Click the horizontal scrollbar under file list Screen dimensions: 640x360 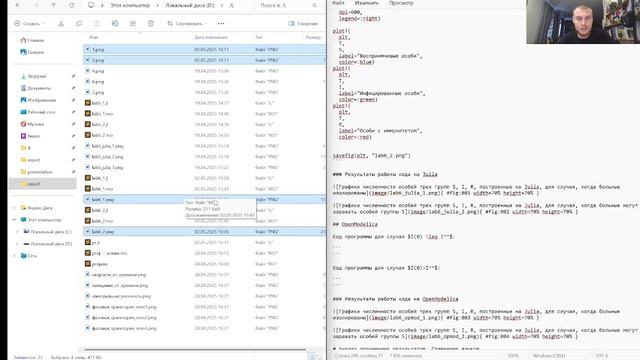(x=195, y=349)
